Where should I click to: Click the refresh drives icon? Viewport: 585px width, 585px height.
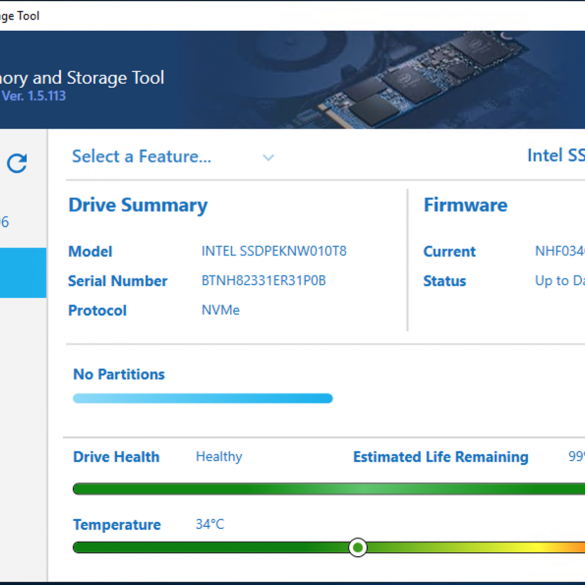[17, 163]
